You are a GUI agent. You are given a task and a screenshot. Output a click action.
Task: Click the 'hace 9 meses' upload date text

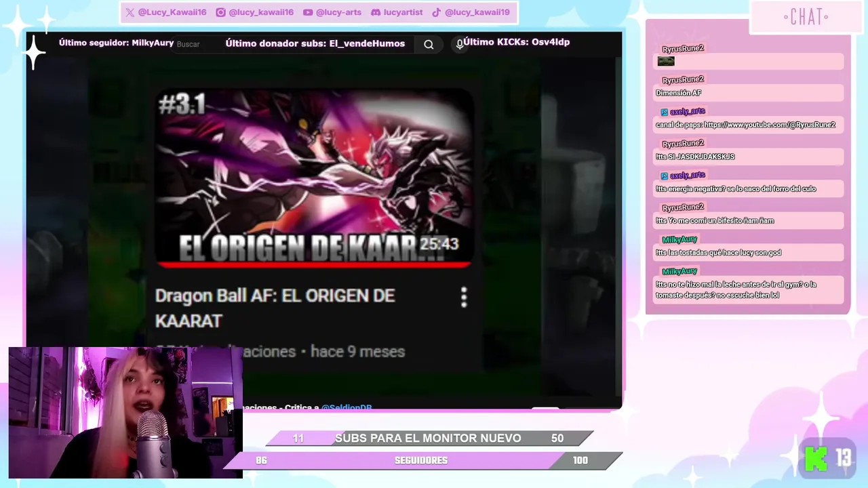click(357, 352)
